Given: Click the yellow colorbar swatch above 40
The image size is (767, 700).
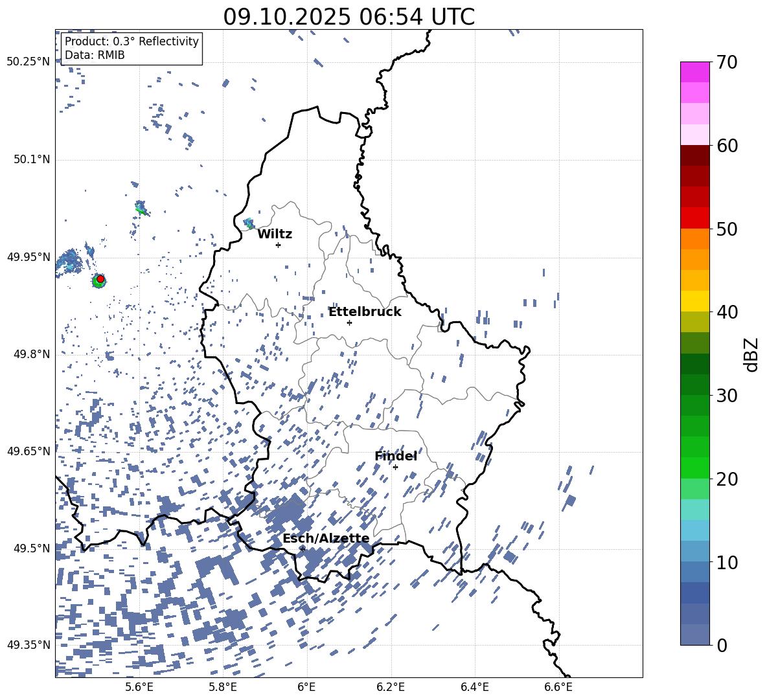Looking at the screenshot, I should [x=694, y=301].
